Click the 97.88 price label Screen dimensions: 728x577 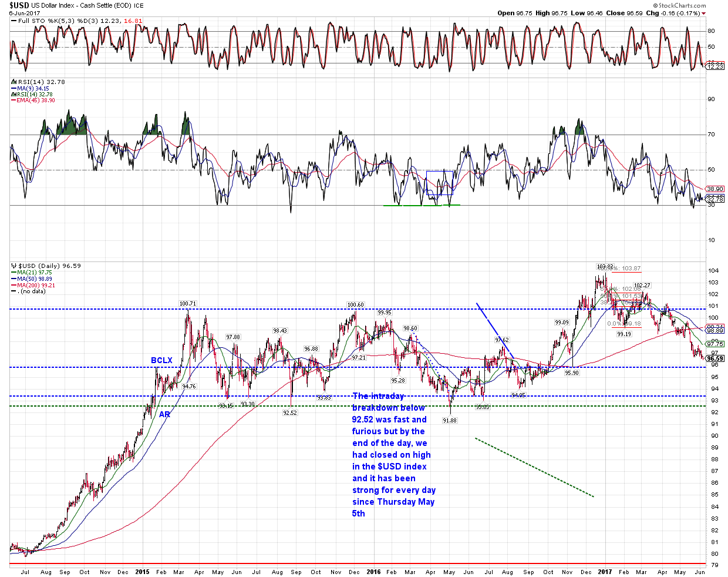[233, 337]
